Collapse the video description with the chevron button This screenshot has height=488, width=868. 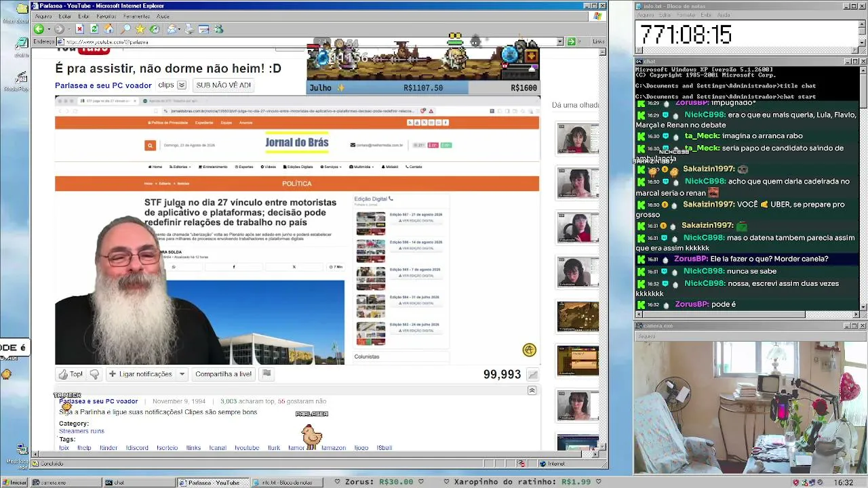[532, 390]
